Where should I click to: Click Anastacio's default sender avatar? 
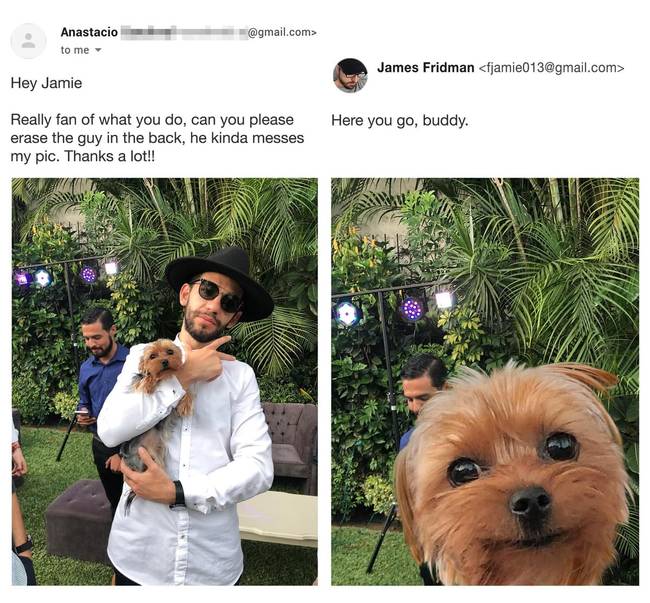click(x=28, y=41)
